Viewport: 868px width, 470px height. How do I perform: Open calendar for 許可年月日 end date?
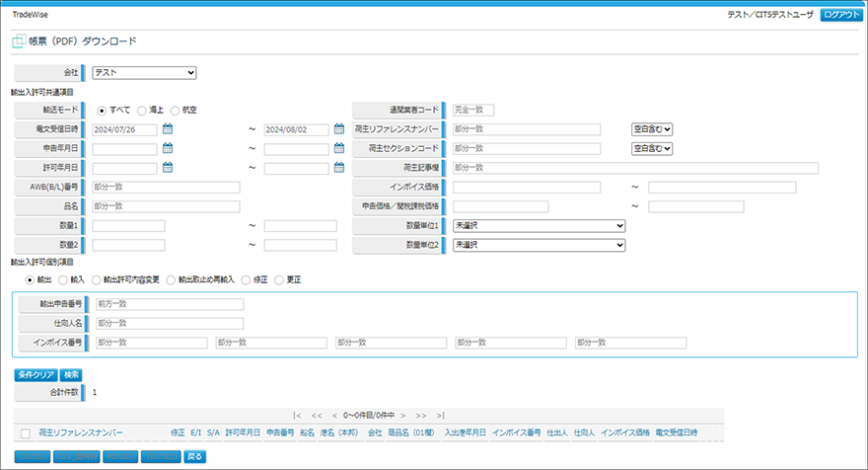coord(339,168)
